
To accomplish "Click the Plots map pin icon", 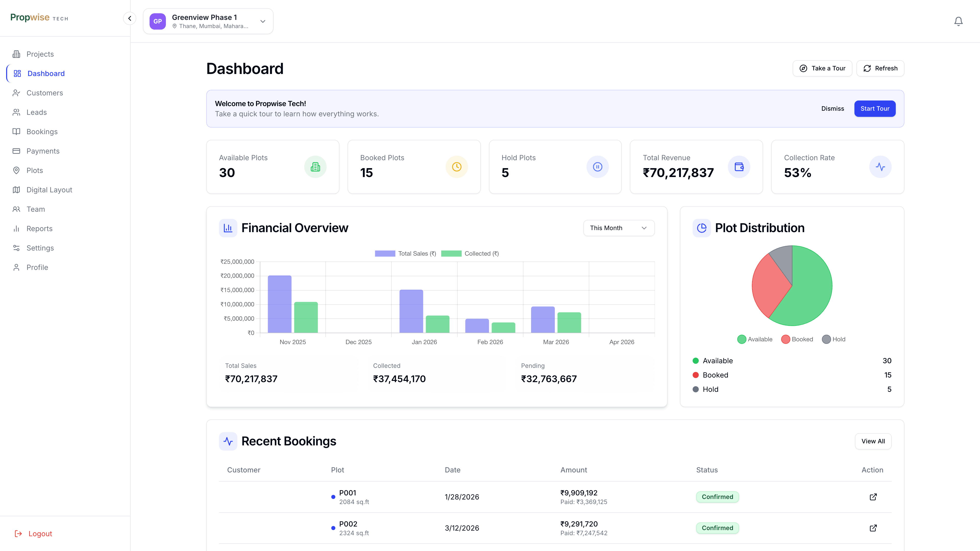I will [x=16, y=170].
